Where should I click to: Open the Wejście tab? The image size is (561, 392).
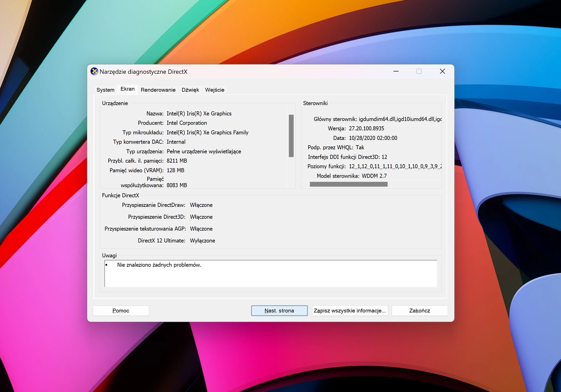click(215, 90)
